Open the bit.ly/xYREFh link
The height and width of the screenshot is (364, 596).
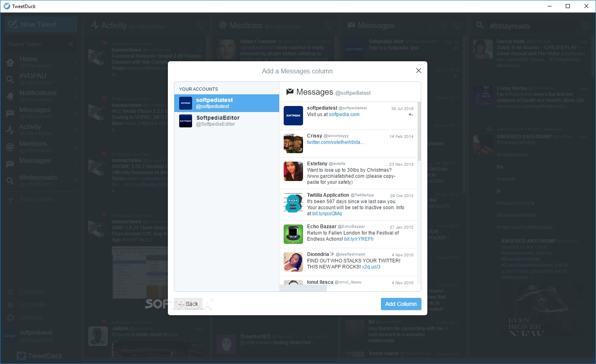pyautogui.click(x=359, y=239)
